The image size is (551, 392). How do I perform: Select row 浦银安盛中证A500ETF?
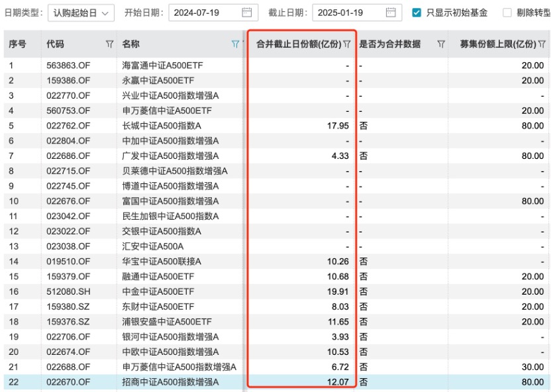click(x=277, y=322)
